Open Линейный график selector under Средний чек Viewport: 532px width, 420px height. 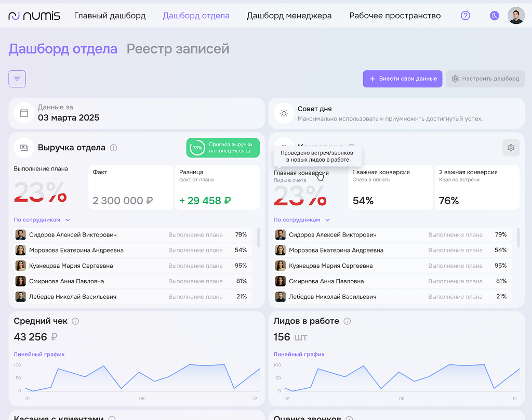point(39,355)
